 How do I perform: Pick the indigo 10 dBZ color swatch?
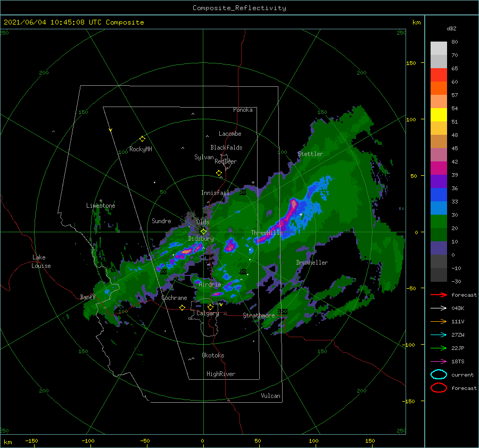click(439, 248)
